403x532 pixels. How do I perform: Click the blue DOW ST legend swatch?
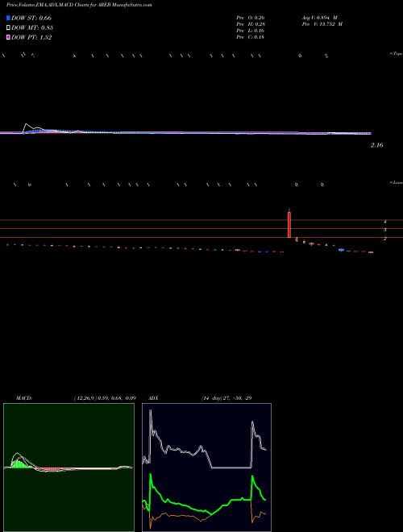(x=8, y=18)
